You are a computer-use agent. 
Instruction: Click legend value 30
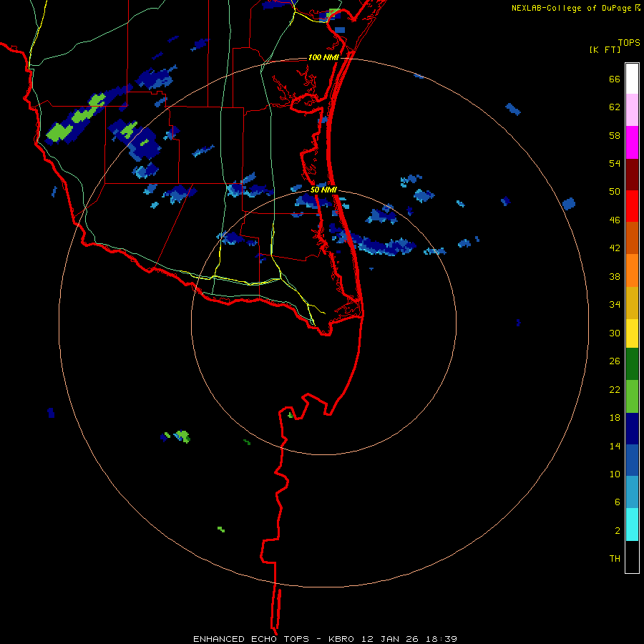(x=615, y=333)
